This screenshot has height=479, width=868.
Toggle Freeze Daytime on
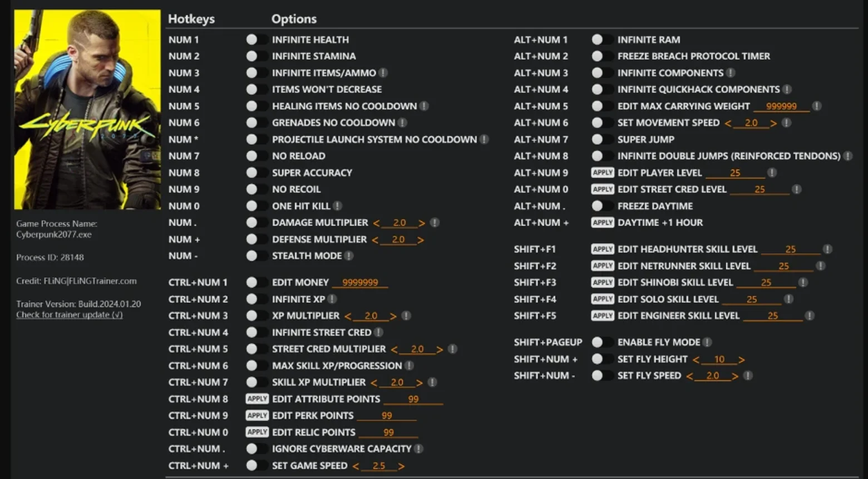point(601,206)
